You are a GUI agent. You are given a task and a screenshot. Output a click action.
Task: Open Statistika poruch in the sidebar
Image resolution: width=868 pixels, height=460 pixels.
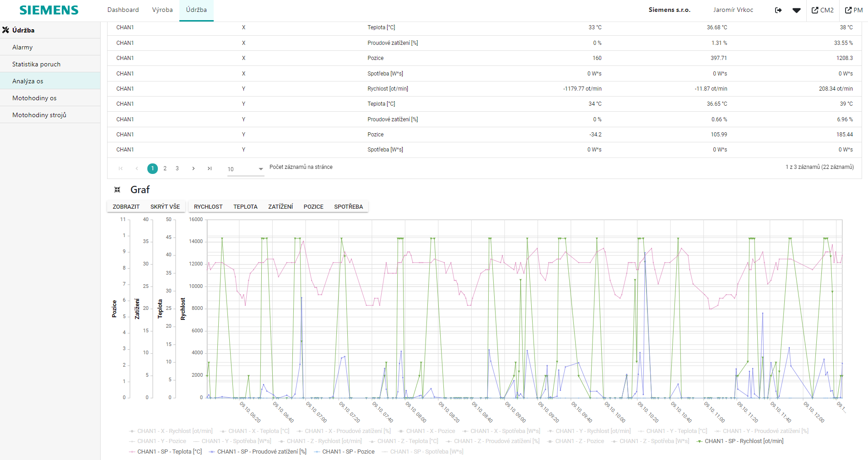(36, 64)
